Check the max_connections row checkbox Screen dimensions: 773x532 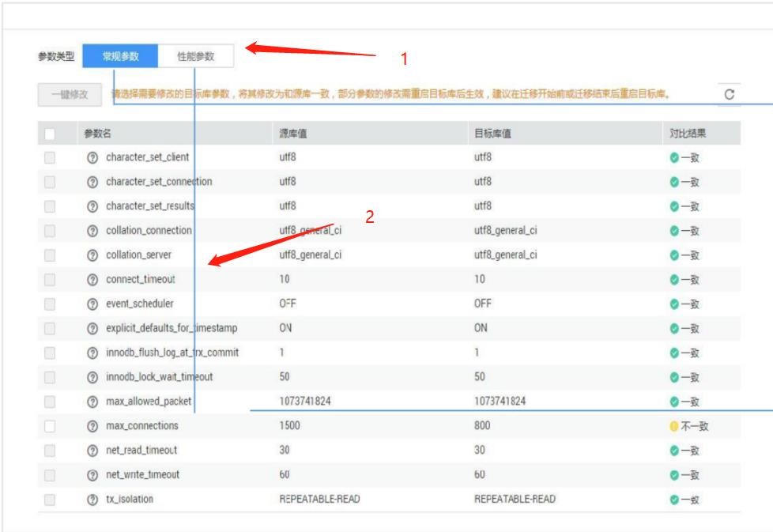tap(50, 426)
